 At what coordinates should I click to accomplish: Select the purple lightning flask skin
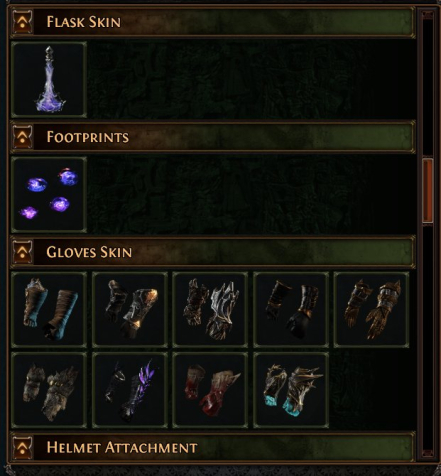click(x=49, y=79)
